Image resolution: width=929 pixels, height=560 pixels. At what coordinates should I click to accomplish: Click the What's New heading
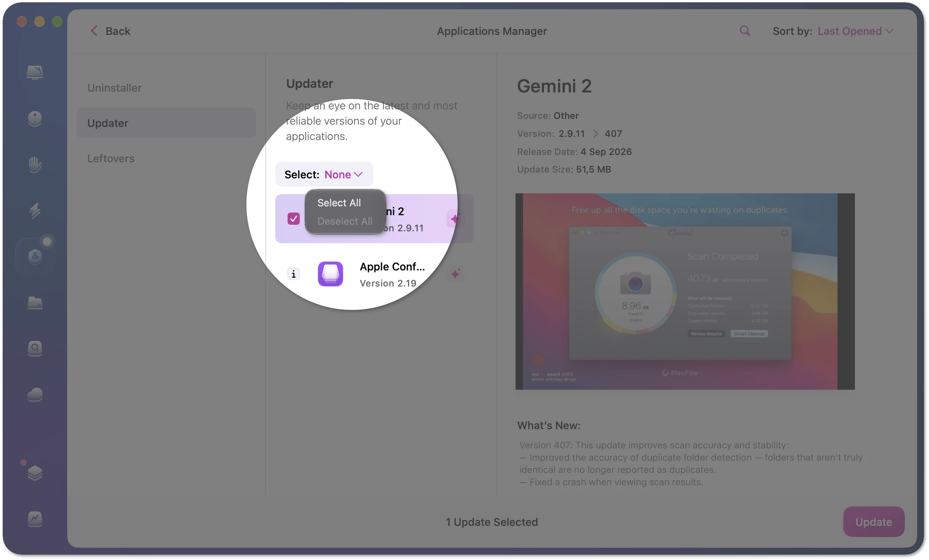(549, 425)
